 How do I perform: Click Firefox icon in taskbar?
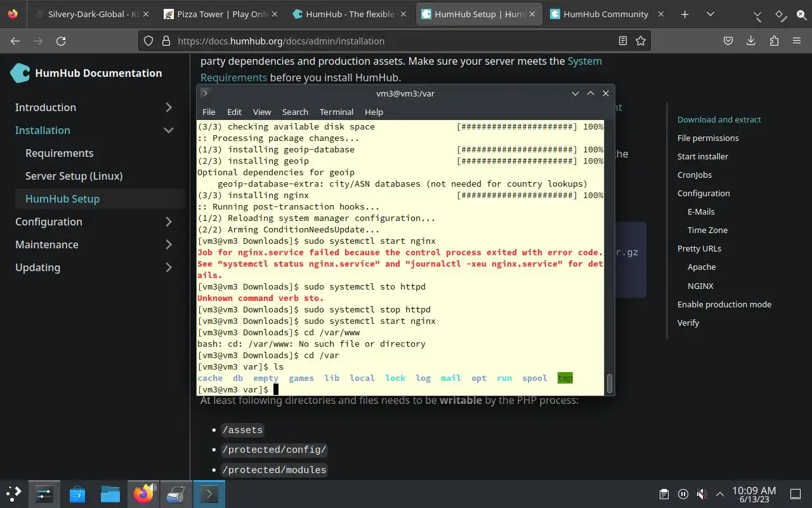143,493
